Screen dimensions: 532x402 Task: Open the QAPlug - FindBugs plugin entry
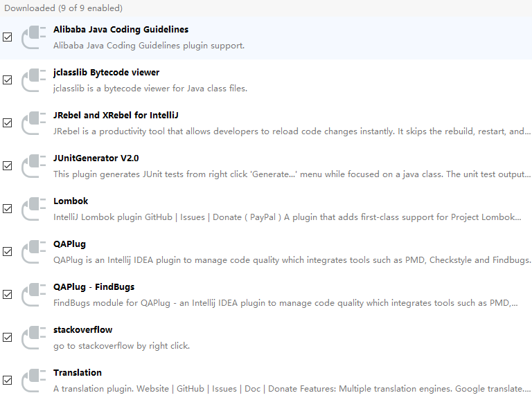pos(94,287)
